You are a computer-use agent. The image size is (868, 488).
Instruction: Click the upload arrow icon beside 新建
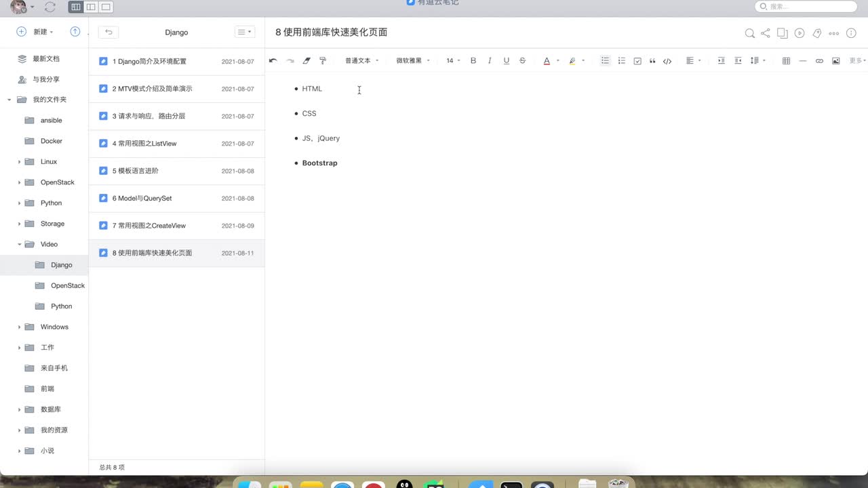point(75,32)
